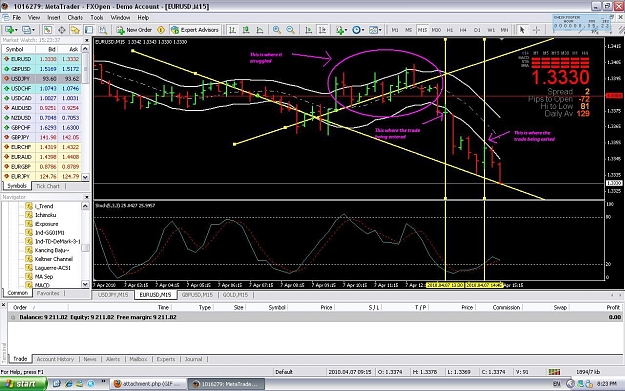Viewport: 625px width, 391px height.
Task: Open the Insert menu
Action: 54,18
